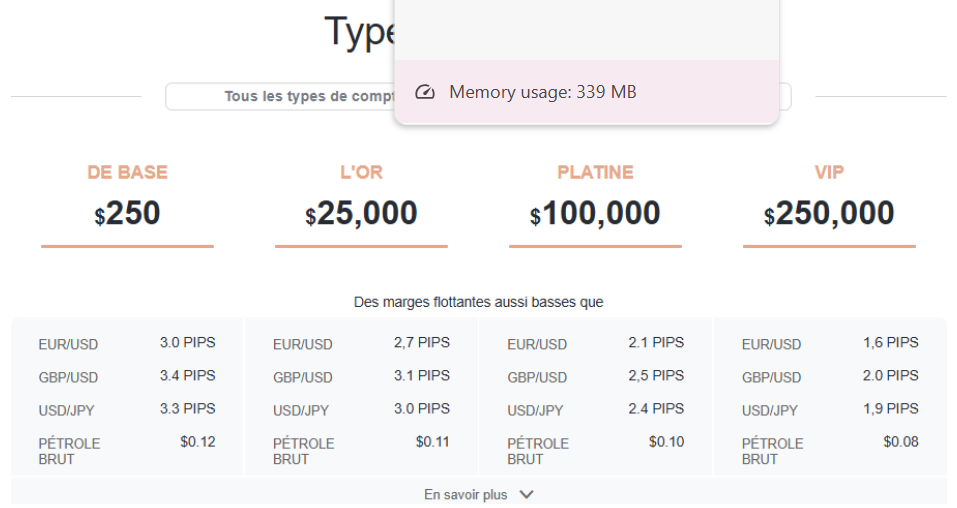Click GBP/USD in the L'OR column
This screenshot has height=508, width=957.
tap(302, 378)
